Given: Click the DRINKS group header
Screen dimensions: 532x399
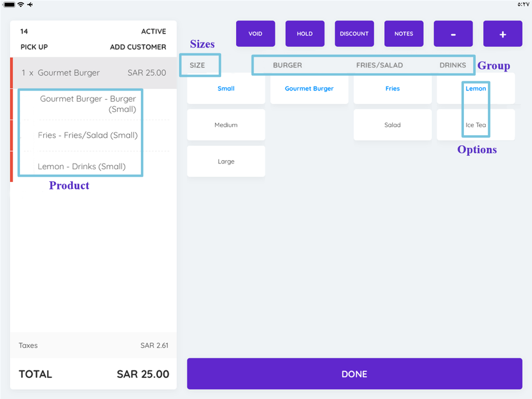Looking at the screenshot, I should tap(453, 65).
